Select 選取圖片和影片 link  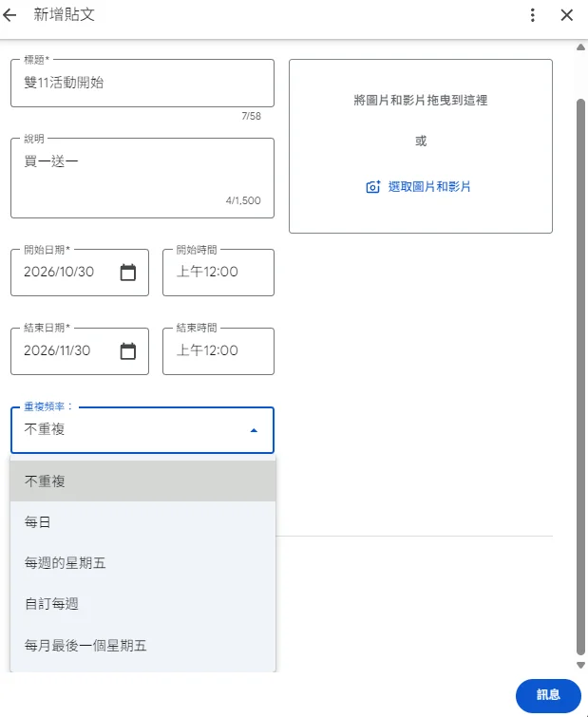coord(428,186)
